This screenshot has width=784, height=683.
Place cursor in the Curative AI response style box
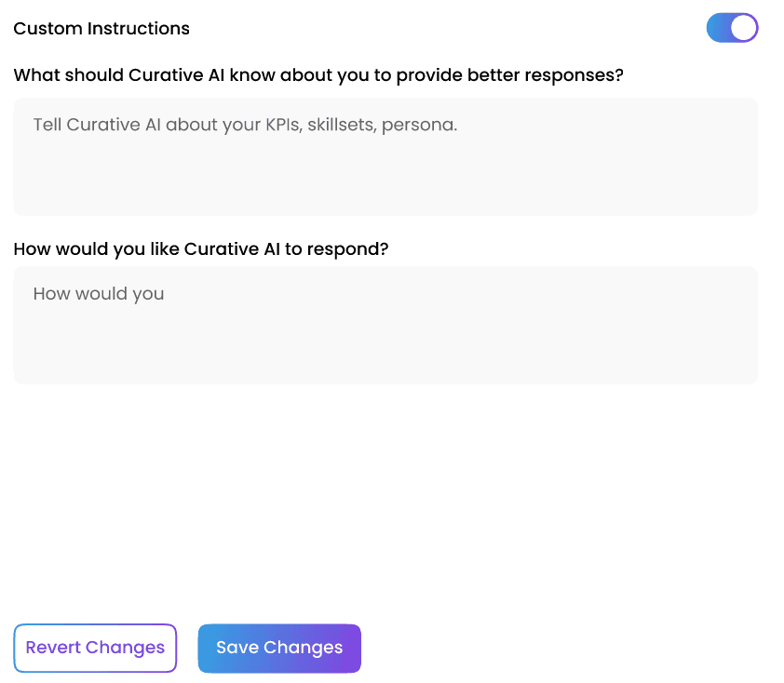click(385, 326)
